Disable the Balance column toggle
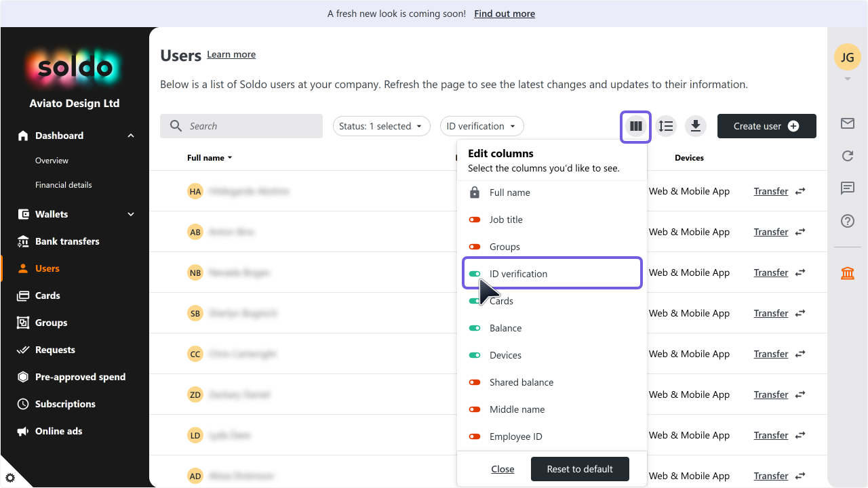868x488 pixels. tap(475, 328)
